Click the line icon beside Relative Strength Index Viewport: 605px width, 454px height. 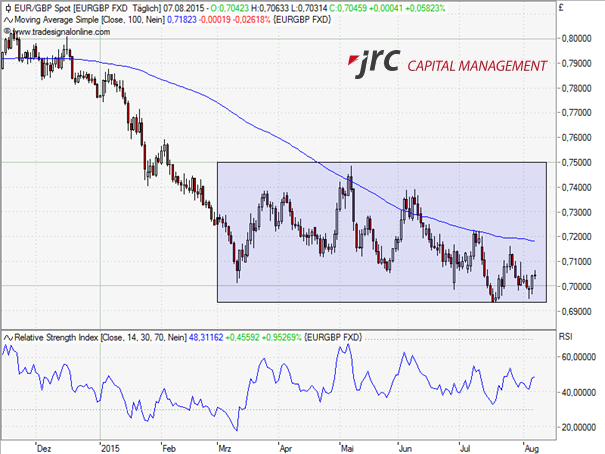click(x=8, y=335)
